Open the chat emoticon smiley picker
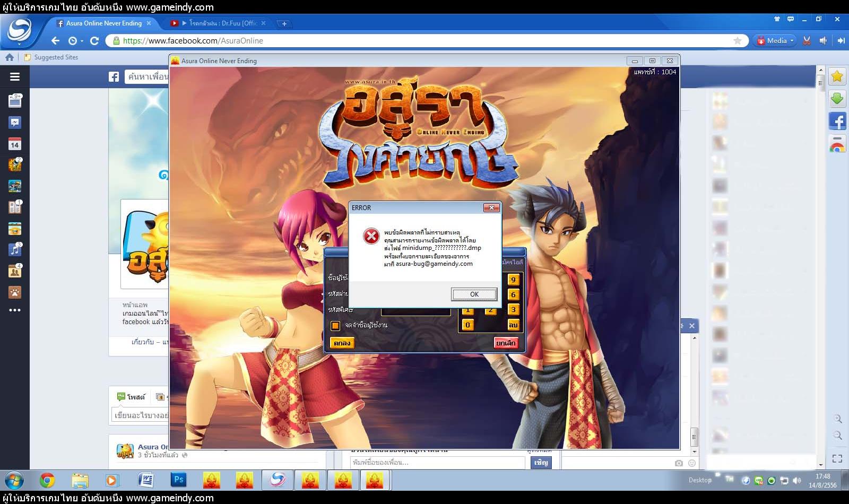This screenshot has height=504, width=849. point(692,463)
